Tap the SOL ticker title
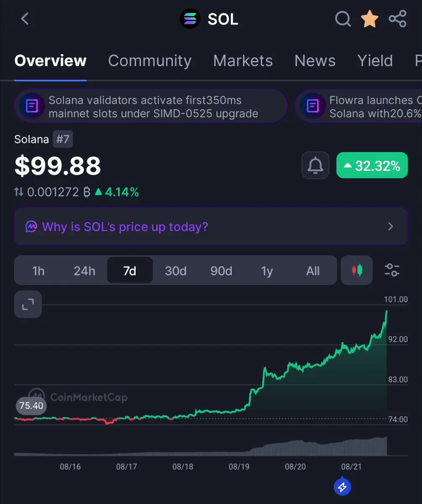 click(223, 19)
